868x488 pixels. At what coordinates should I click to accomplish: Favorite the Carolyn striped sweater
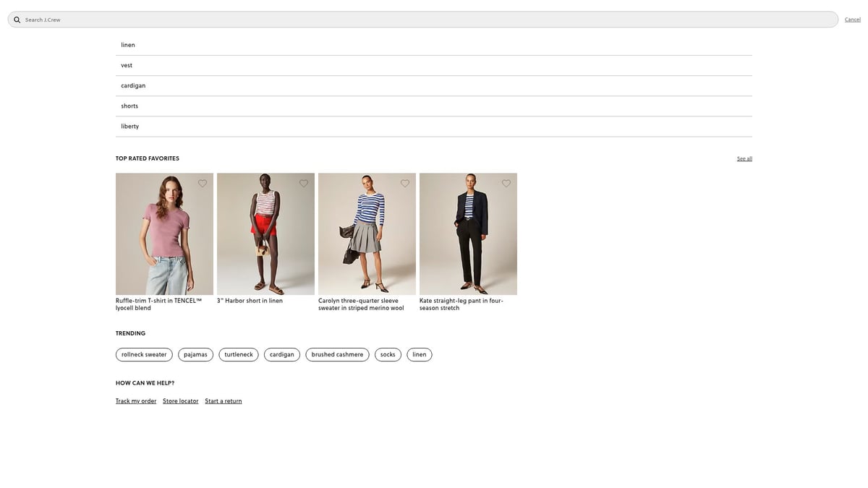(x=405, y=184)
